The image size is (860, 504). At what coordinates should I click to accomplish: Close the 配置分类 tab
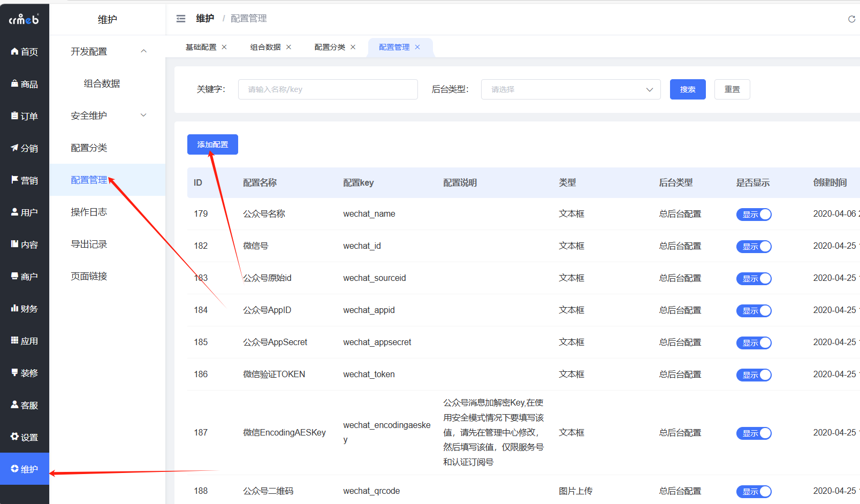(353, 47)
